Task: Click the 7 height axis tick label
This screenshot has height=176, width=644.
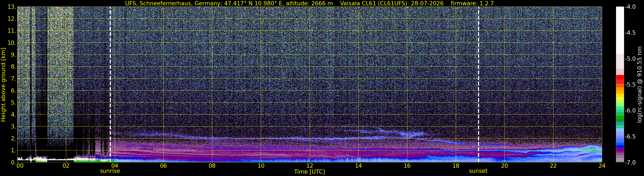Action: click(13, 79)
